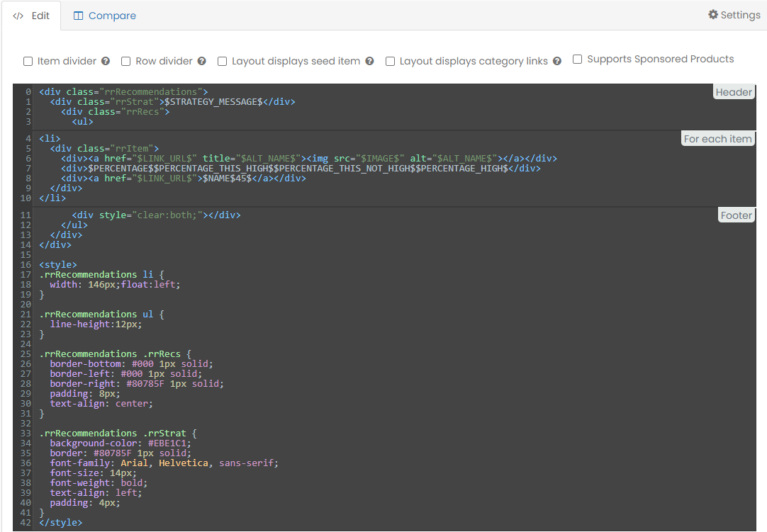767x532 pixels.
Task: Enable the Row divider checkbox
Action: pos(125,61)
